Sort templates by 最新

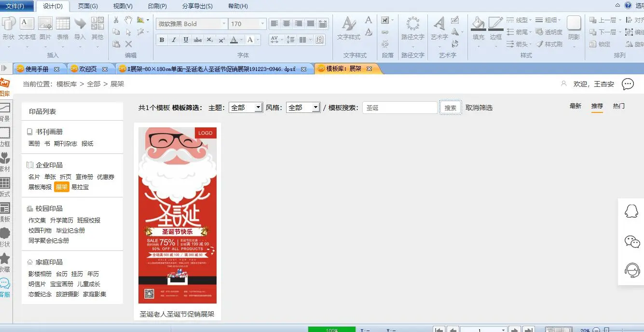coord(575,106)
